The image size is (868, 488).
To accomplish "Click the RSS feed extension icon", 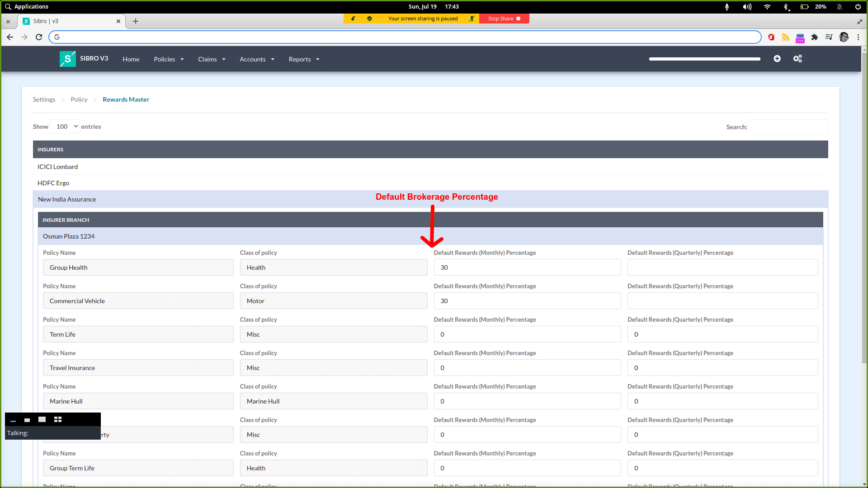I will click(x=786, y=37).
